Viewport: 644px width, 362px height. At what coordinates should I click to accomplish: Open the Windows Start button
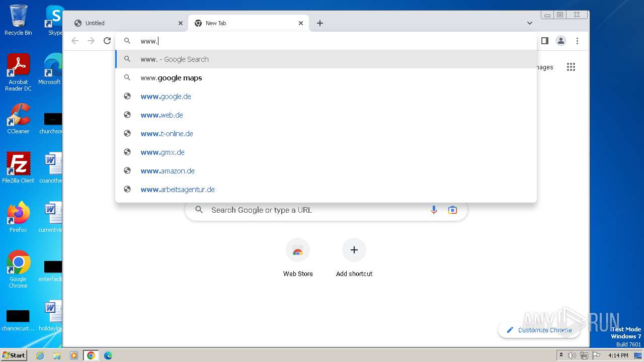(x=14, y=355)
